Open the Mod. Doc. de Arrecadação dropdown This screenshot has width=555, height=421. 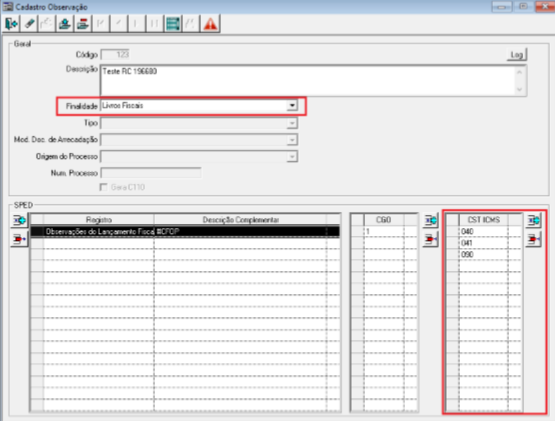tap(292, 140)
